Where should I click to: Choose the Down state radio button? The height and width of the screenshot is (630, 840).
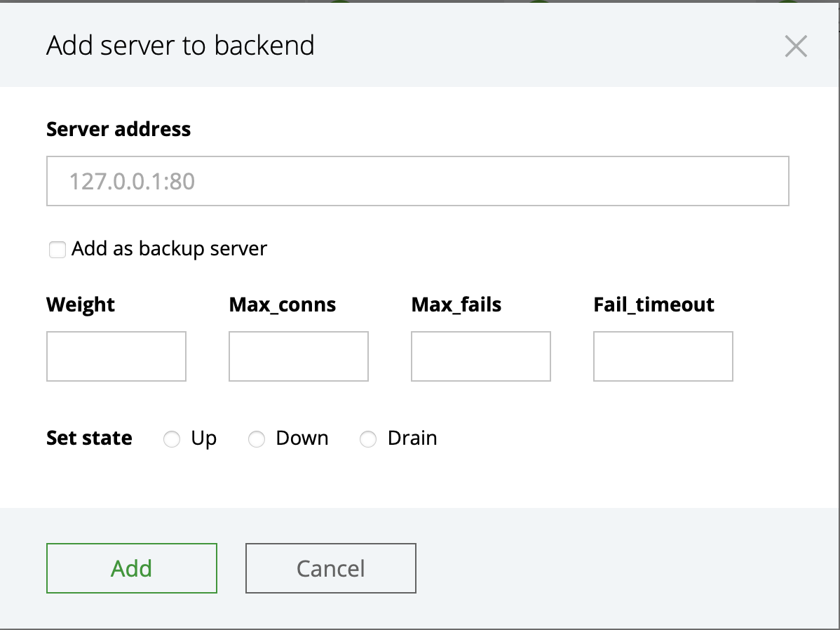coord(257,439)
